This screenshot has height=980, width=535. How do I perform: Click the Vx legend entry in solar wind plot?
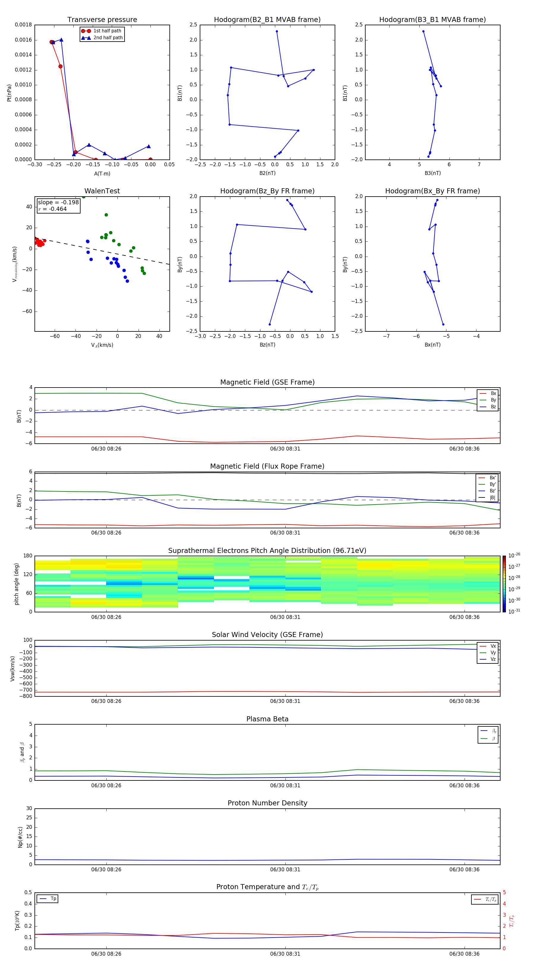click(488, 646)
